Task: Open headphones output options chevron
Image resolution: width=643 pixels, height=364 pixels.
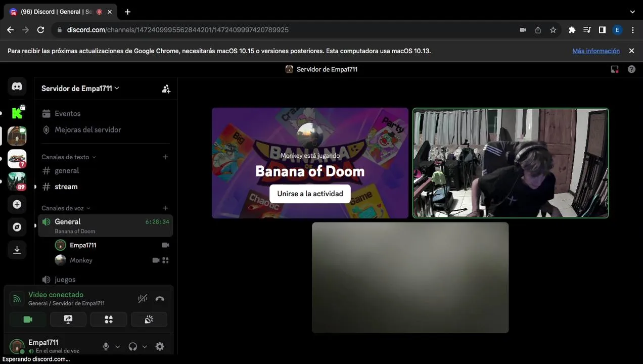Action: coord(145,346)
